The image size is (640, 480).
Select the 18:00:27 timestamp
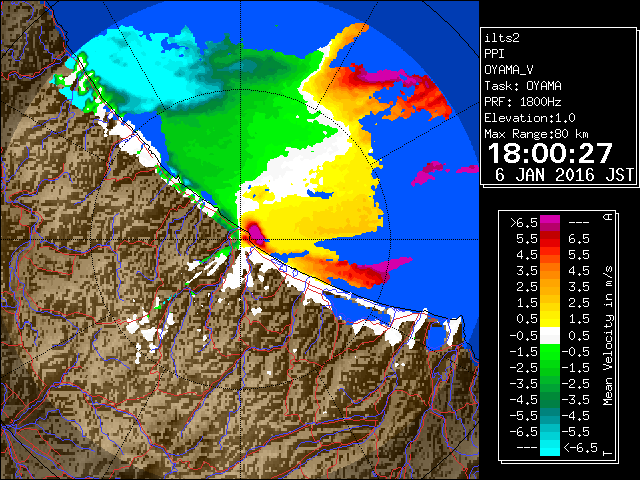(x=550, y=153)
